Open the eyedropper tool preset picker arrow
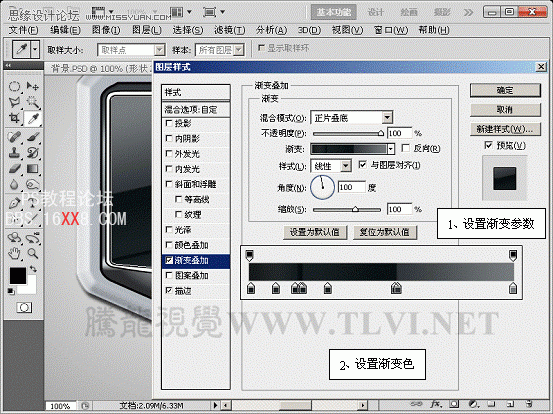This screenshot has width=553, height=414. tap(35, 49)
